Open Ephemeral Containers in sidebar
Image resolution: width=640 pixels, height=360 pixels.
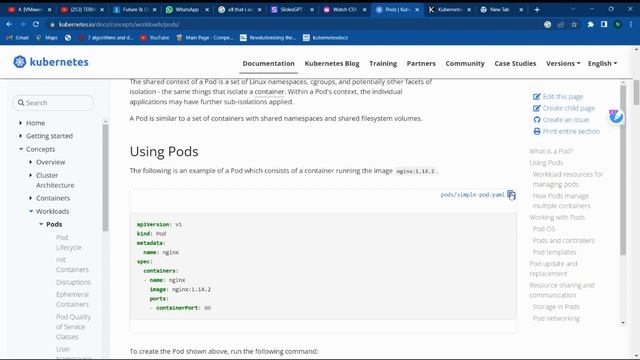pyautogui.click(x=72, y=300)
